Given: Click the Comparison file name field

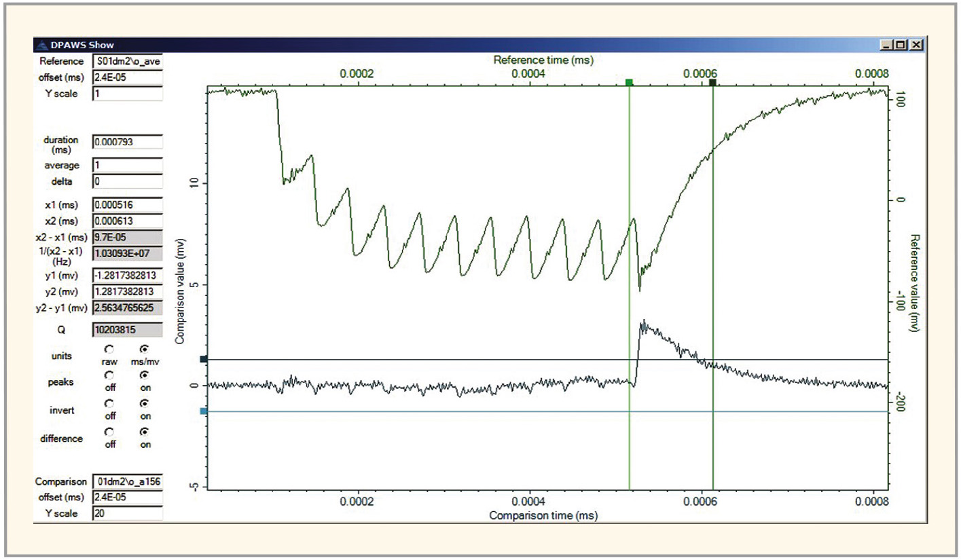Looking at the screenshot, I should click(x=127, y=482).
